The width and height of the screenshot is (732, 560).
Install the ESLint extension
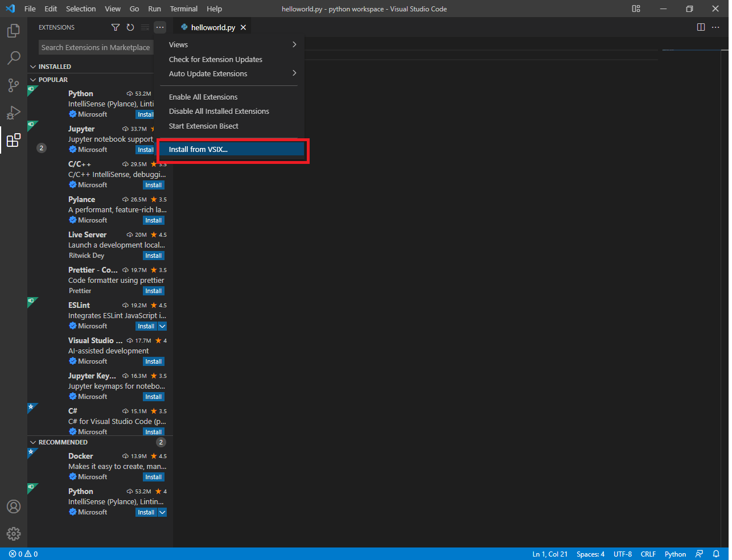pyautogui.click(x=146, y=326)
